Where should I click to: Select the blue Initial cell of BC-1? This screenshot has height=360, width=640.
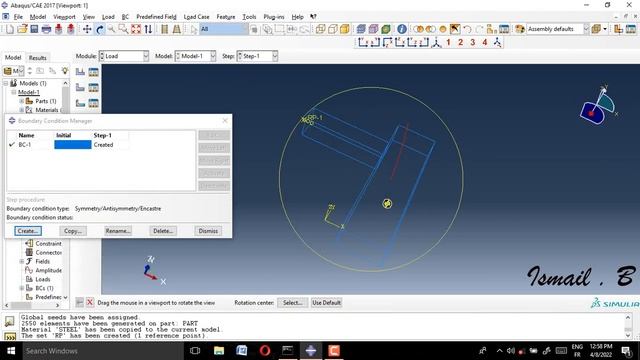point(73,145)
